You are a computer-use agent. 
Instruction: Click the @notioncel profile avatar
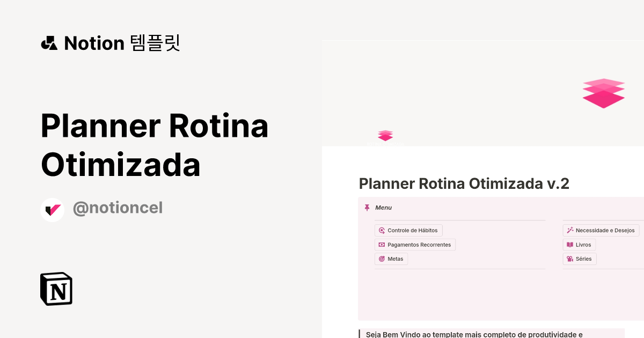(x=52, y=210)
